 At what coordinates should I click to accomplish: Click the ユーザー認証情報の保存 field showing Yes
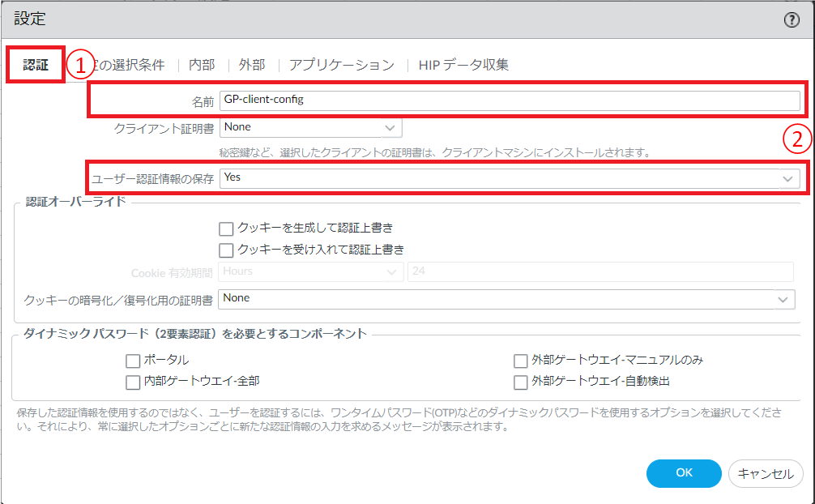point(510,178)
